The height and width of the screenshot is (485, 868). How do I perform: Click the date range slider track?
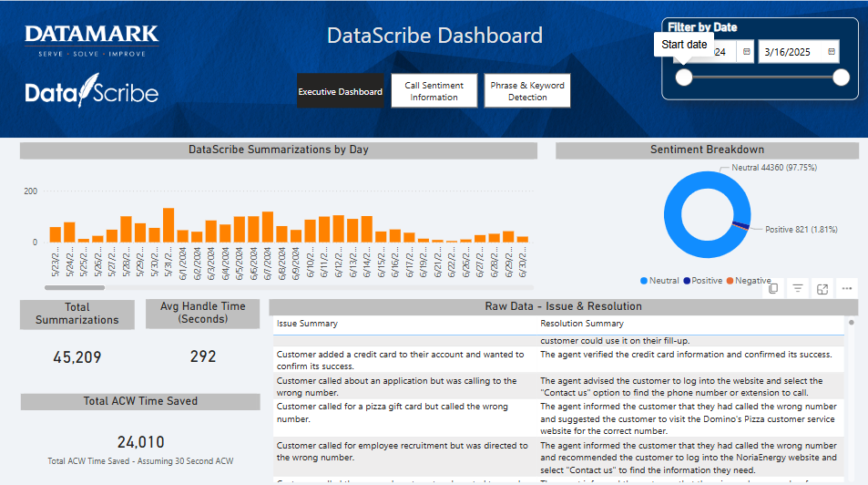pos(762,77)
